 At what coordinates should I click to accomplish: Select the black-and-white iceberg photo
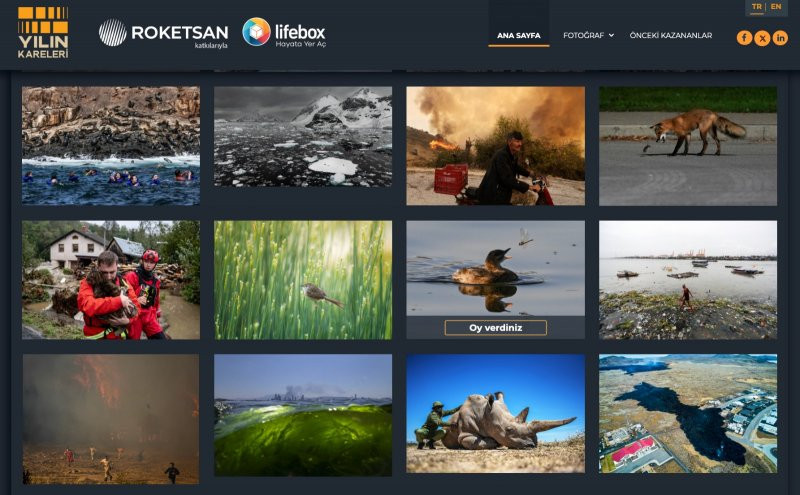[x=303, y=136]
